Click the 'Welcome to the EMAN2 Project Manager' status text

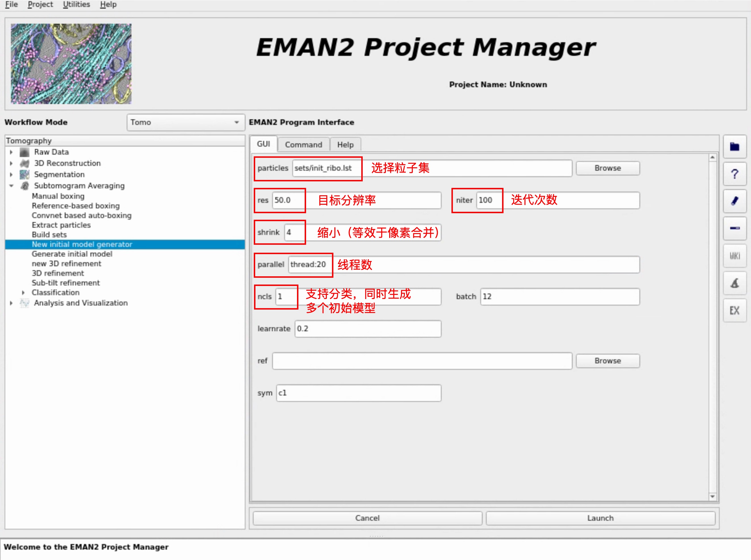[86, 547]
